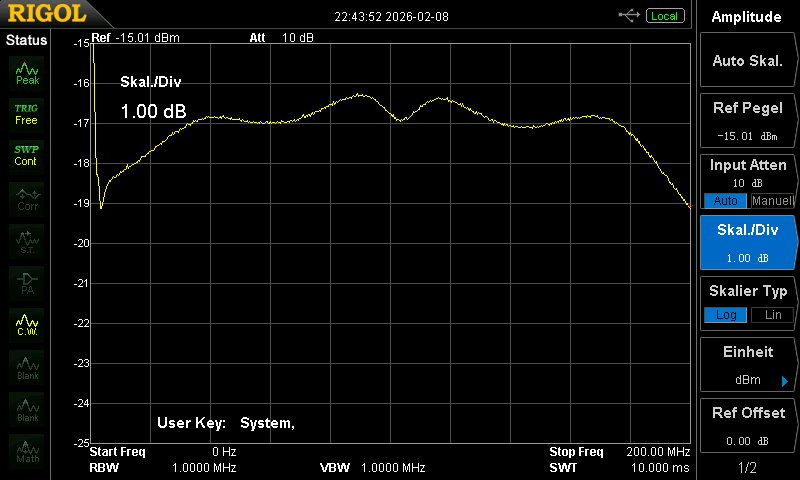The image size is (800, 480).
Task: Open the Ref Offset softkey
Action: tap(747, 426)
